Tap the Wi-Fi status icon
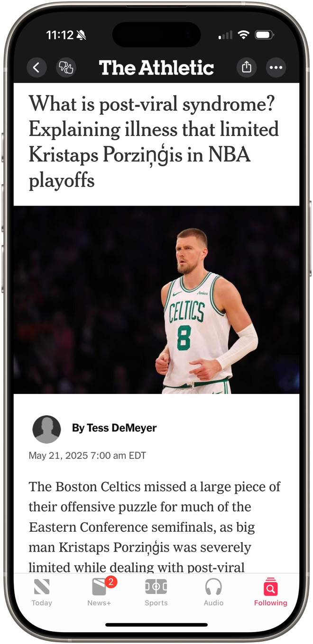The image size is (313, 644). tap(243, 35)
